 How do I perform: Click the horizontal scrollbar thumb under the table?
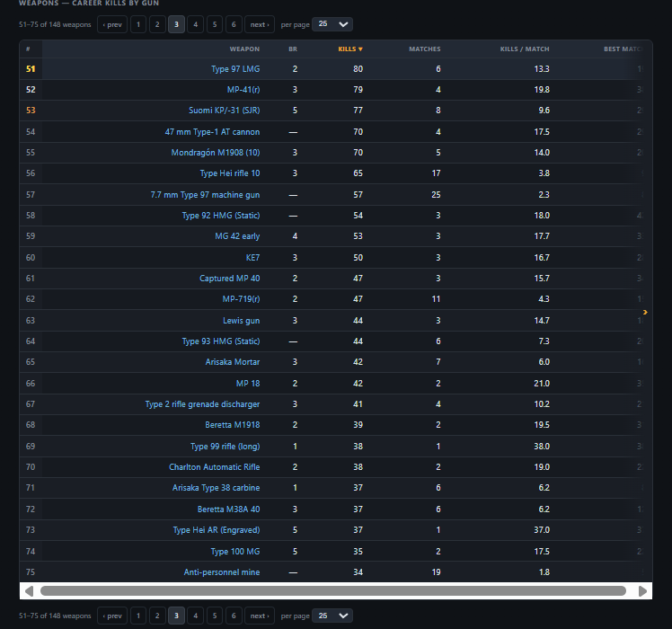pyautogui.click(x=333, y=591)
